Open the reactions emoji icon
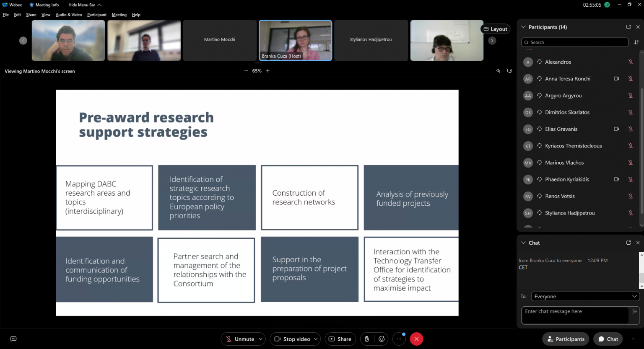 pyautogui.click(x=382, y=339)
